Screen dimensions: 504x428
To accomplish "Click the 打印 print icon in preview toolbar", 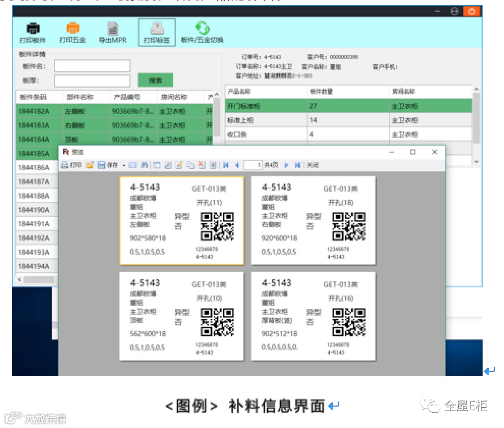I will [65, 165].
